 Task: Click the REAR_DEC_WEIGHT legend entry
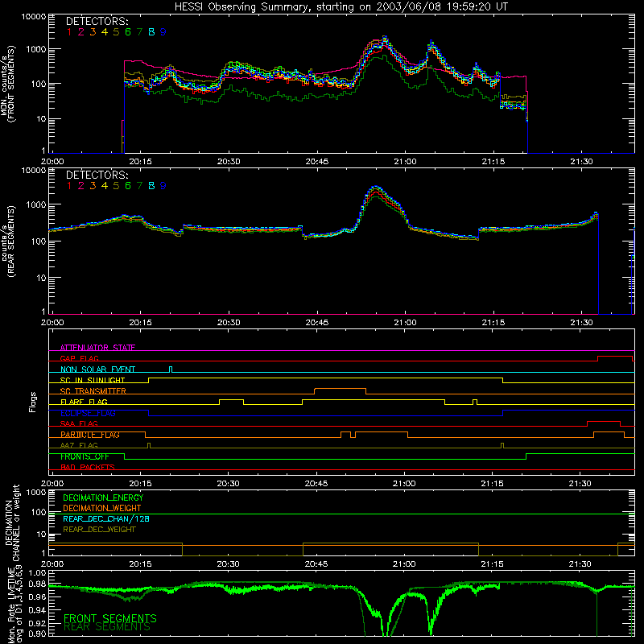pos(99,530)
